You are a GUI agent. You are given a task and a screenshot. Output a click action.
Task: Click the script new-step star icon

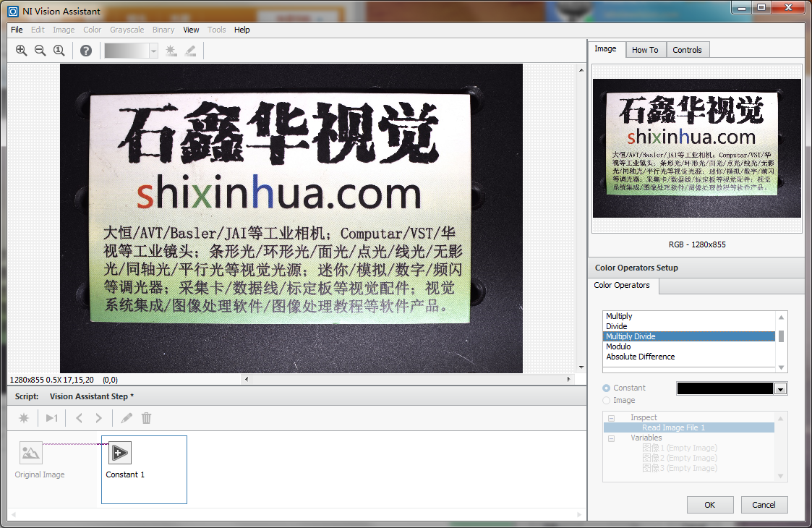tap(24, 417)
